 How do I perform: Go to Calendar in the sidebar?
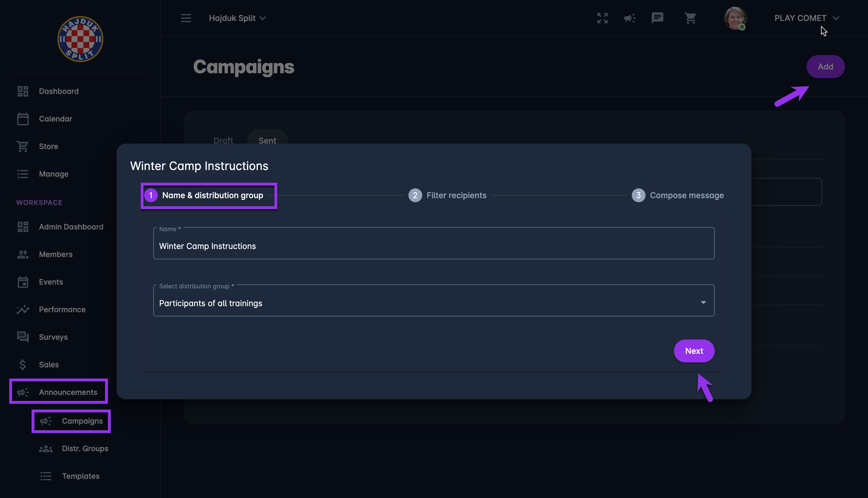55,119
